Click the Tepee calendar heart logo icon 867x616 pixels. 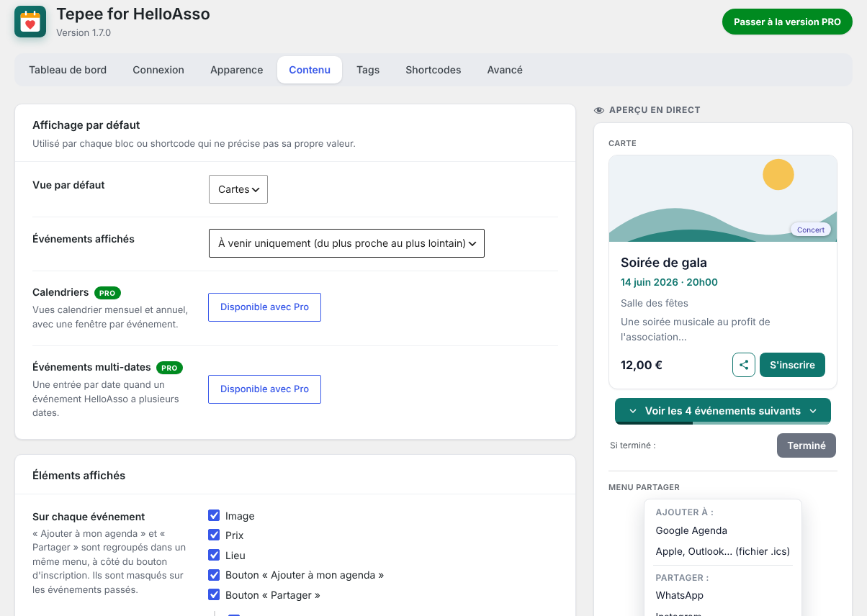(x=30, y=22)
